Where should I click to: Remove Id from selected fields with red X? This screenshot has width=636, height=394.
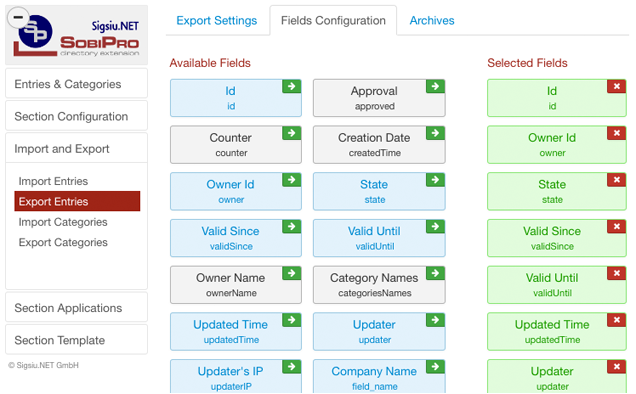tap(617, 86)
